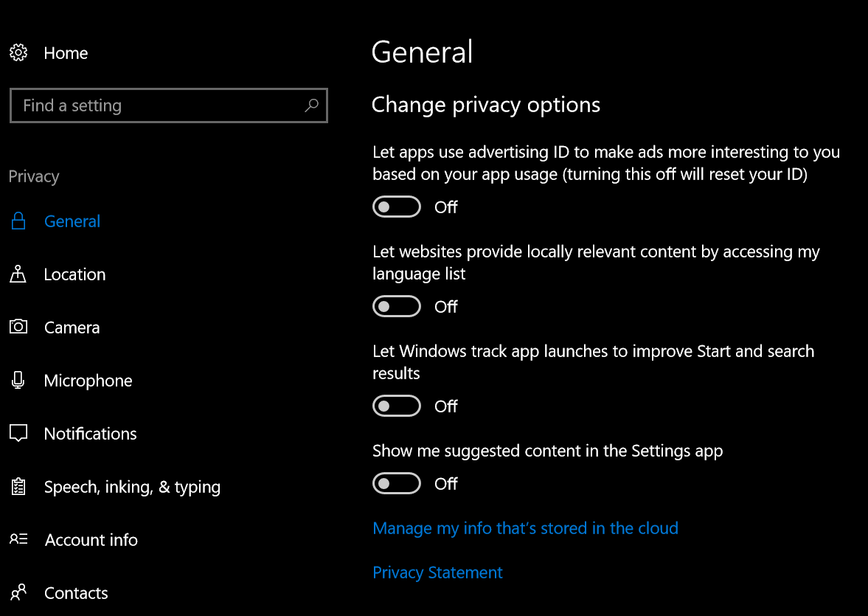Open the Location privacy section

[74, 274]
